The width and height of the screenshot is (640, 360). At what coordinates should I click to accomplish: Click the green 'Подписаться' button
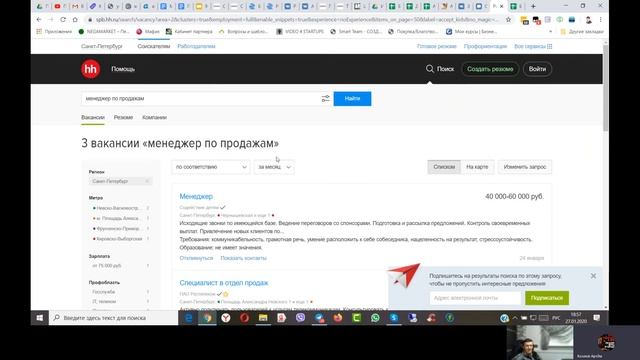coord(547,298)
